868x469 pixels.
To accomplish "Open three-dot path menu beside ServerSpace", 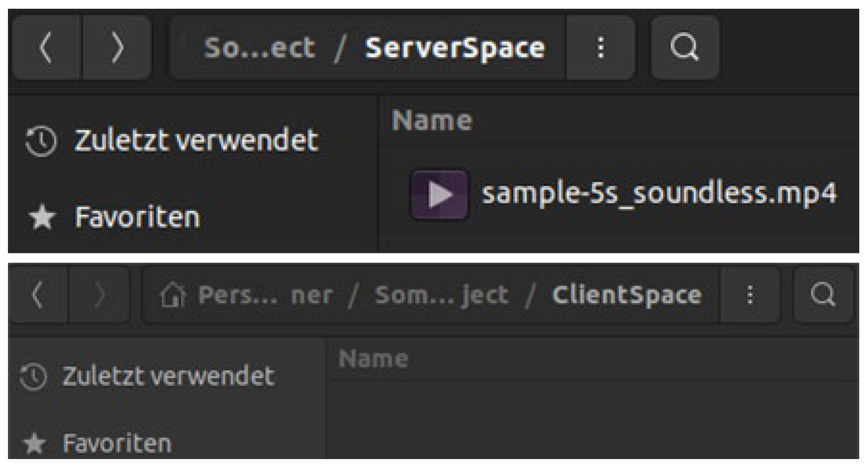I will point(600,48).
